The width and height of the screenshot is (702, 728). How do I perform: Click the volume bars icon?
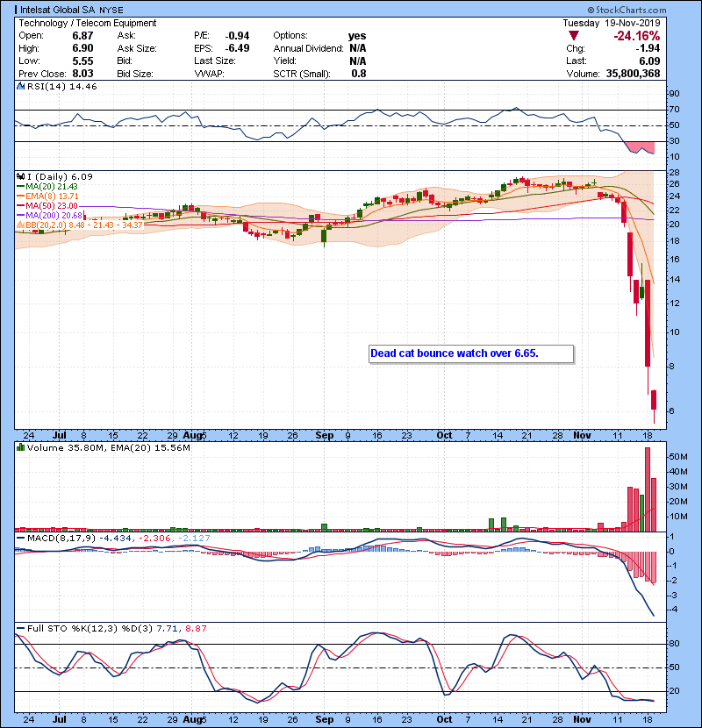click(x=20, y=447)
